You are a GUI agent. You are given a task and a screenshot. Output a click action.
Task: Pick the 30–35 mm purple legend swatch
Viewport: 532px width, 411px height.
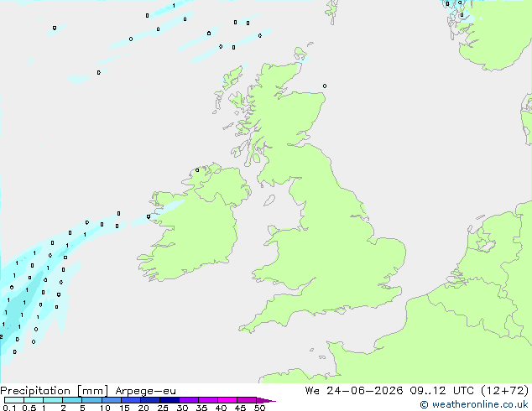tap(189, 400)
